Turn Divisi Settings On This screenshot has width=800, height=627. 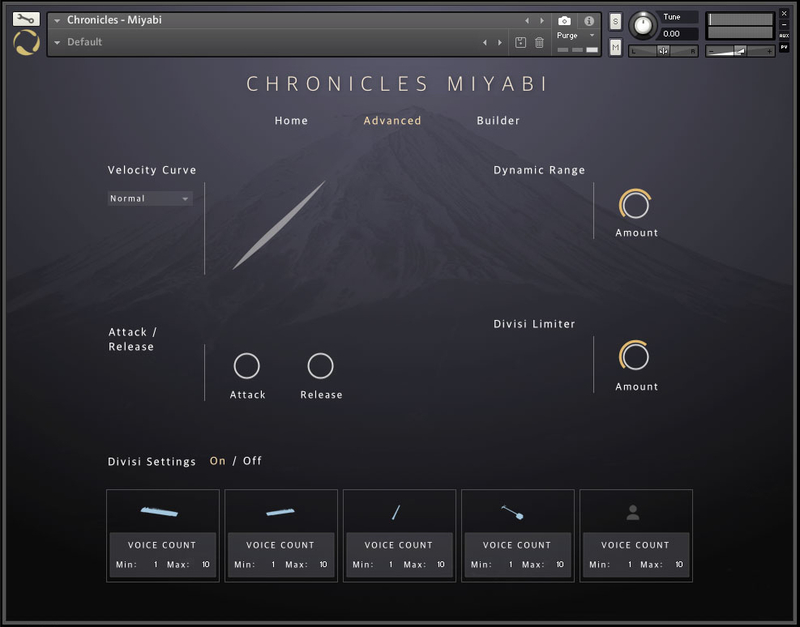[217, 461]
